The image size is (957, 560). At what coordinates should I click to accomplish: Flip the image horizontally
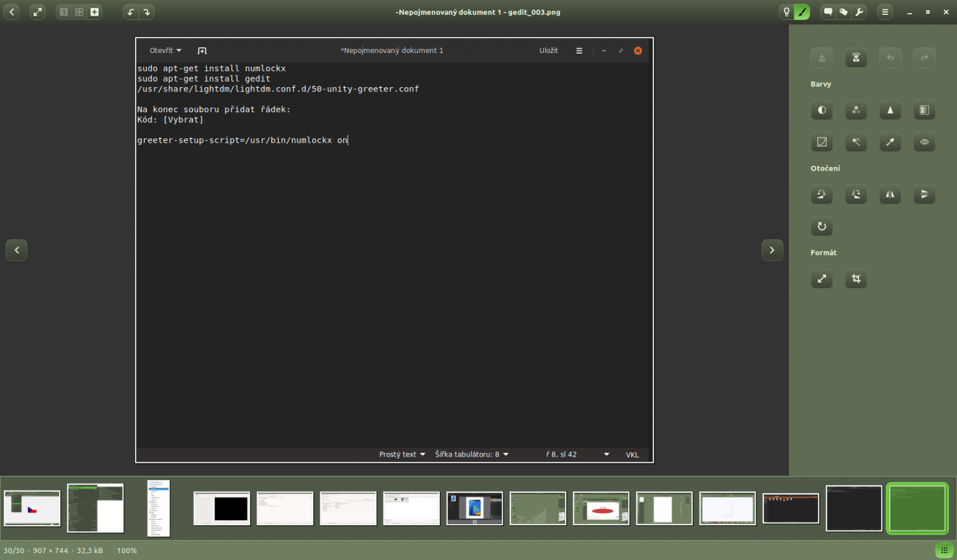pos(890,194)
